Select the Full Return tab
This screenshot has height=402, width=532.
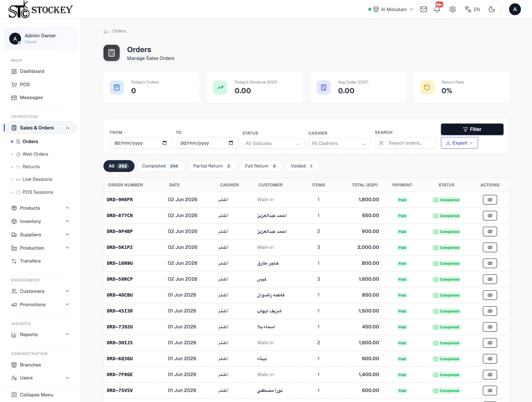(x=261, y=166)
